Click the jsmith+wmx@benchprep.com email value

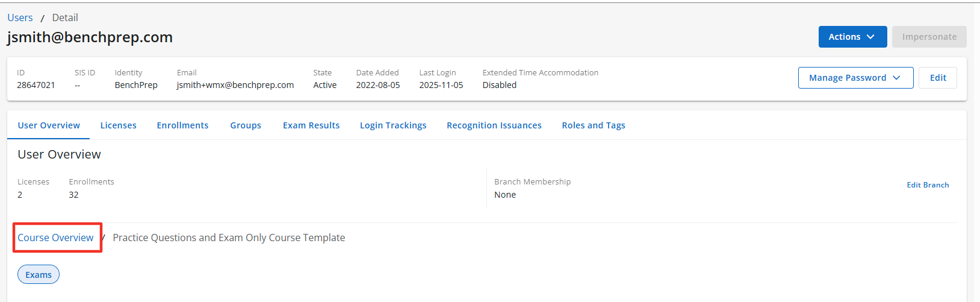click(235, 85)
